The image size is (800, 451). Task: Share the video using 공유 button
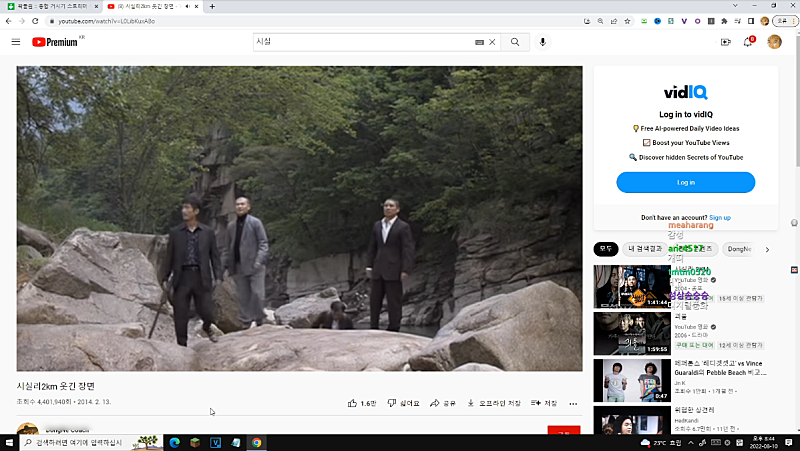point(442,403)
